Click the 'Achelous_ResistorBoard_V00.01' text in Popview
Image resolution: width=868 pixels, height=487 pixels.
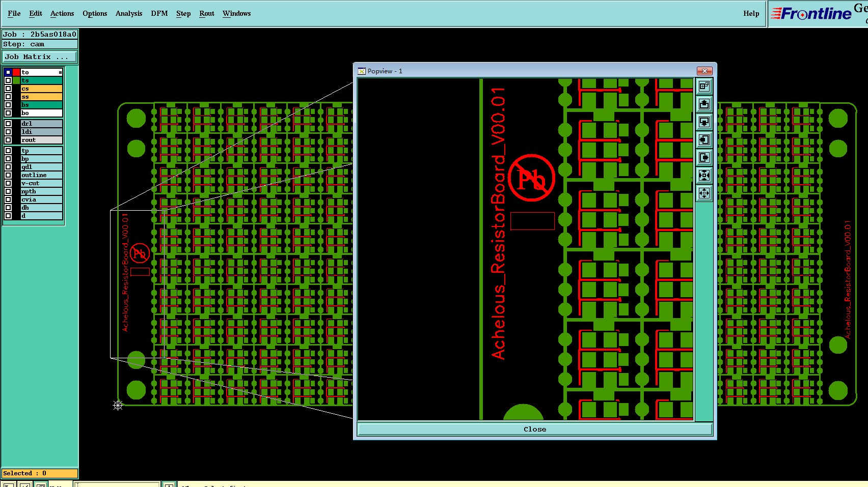[x=498, y=224]
